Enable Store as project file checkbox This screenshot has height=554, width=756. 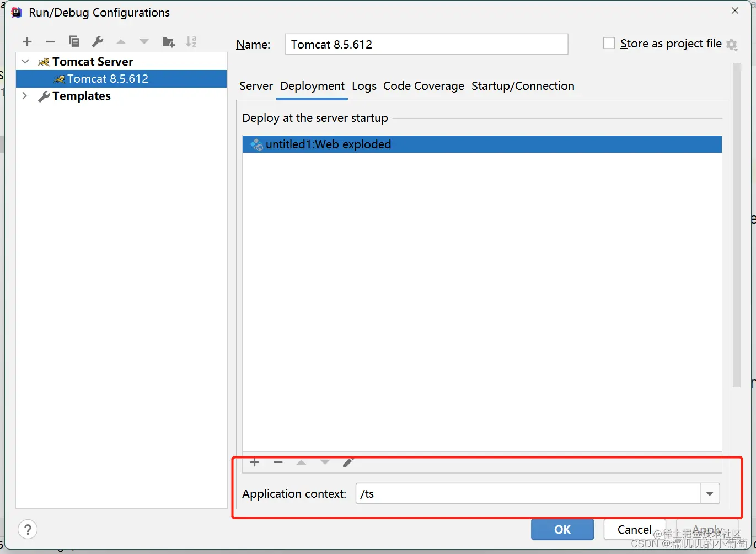click(609, 44)
